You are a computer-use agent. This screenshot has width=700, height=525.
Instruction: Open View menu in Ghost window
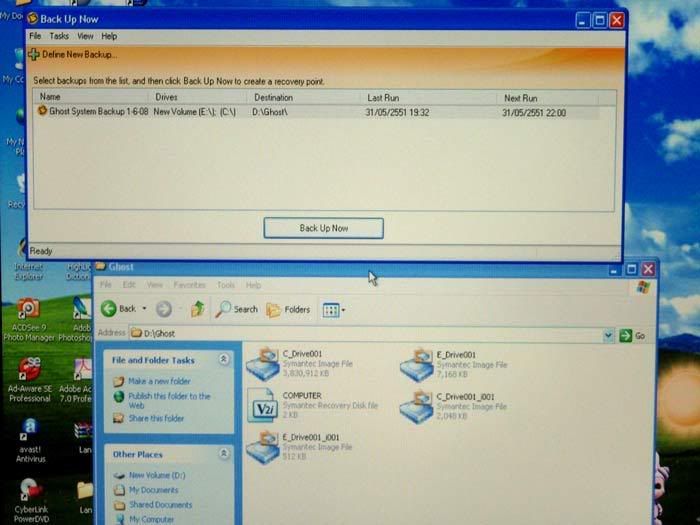pos(154,284)
